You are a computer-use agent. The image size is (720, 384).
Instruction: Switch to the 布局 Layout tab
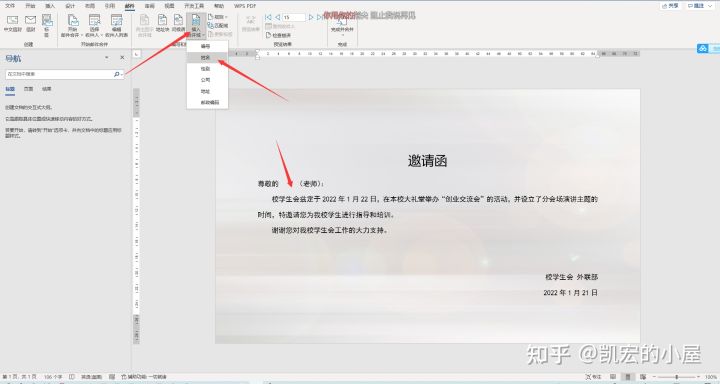[x=90, y=6]
